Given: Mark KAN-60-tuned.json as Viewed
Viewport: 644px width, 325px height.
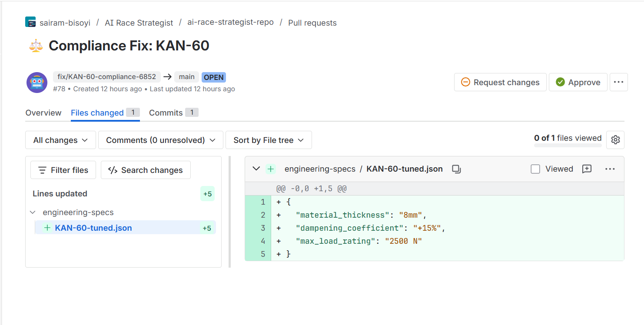Looking at the screenshot, I should 535,169.
